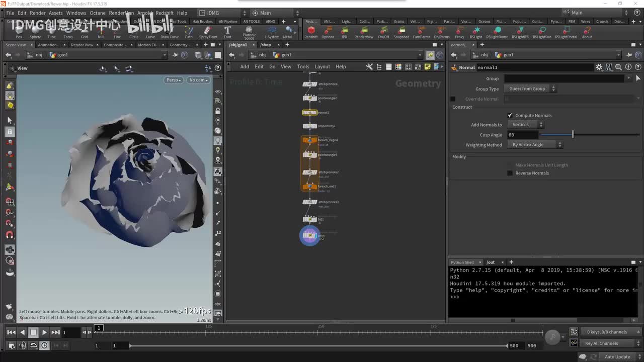Viewport: 644px width, 362px height.
Task: Click the Redshift shelf tool icon
Action: 311,31
